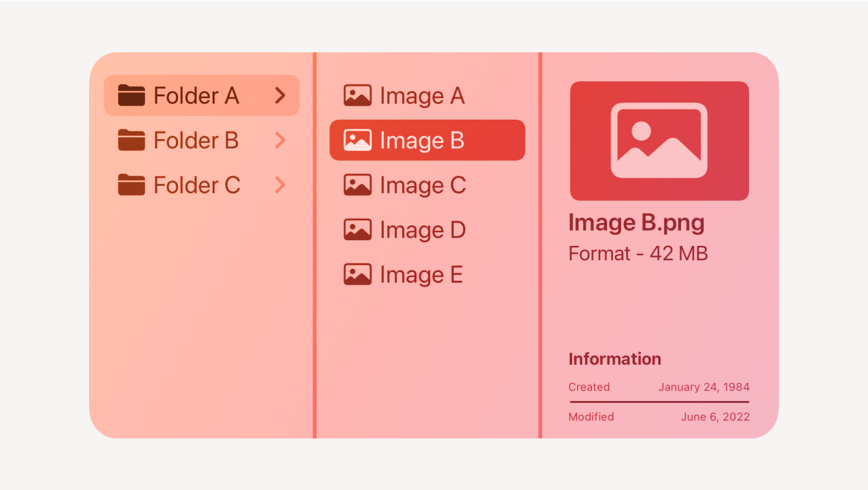
Task: Choose the Folder B label
Action: tap(196, 140)
